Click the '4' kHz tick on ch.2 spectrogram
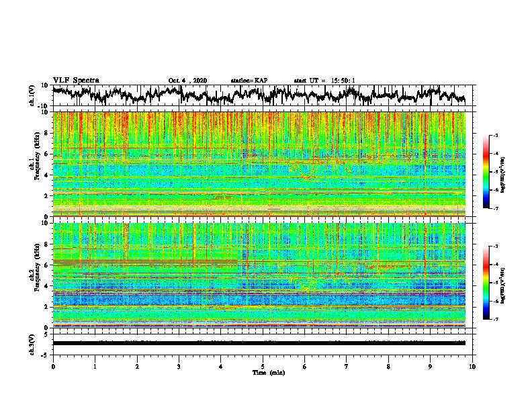532x411 pixels. (x=47, y=286)
